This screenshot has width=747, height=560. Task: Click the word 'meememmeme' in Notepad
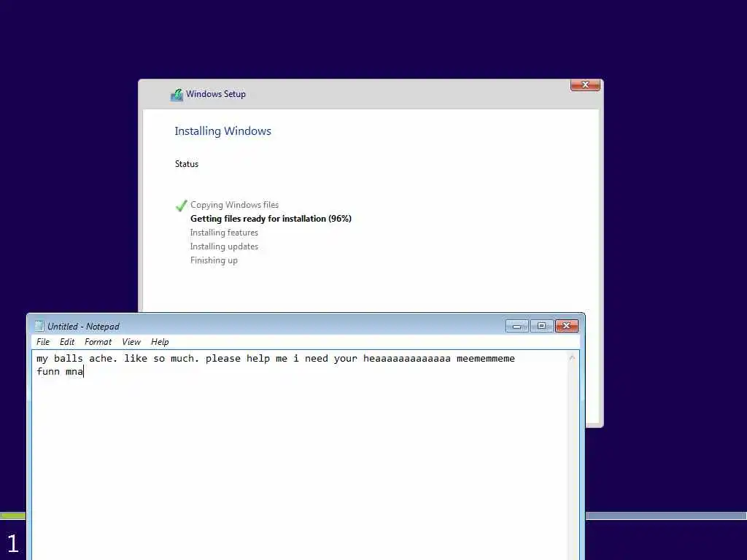coord(485,358)
